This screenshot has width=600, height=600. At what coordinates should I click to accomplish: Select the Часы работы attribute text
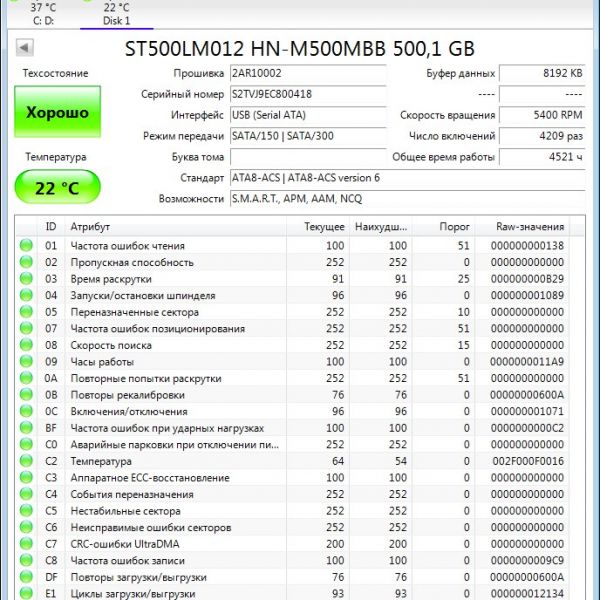point(102,362)
